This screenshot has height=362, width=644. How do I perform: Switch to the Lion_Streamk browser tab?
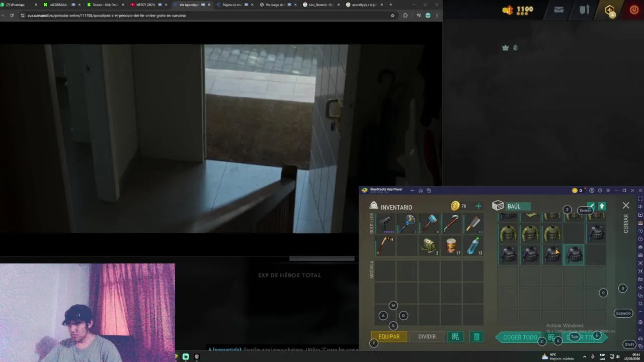[x=320, y=5]
